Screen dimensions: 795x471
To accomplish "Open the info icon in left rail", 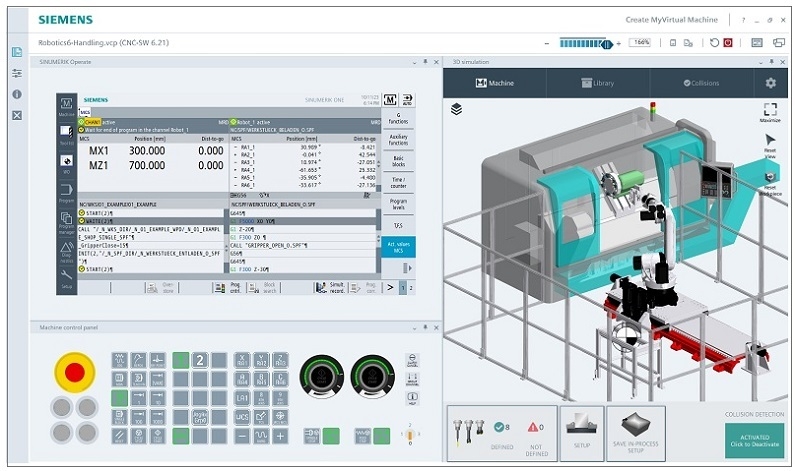I will pos(17,94).
